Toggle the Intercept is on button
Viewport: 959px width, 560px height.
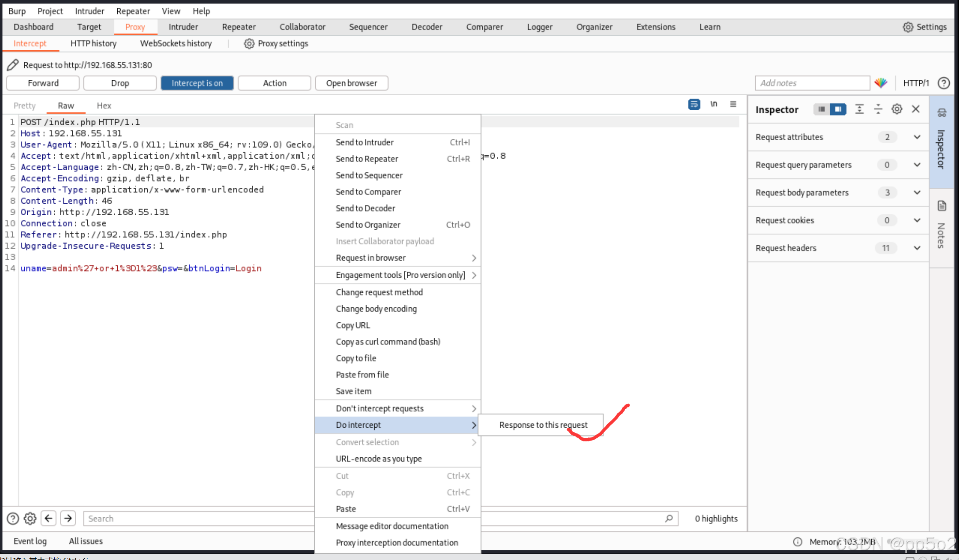coord(197,83)
